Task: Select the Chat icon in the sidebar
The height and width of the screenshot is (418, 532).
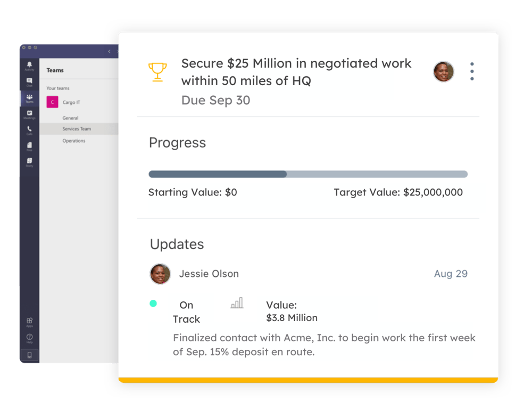Action: click(29, 81)
